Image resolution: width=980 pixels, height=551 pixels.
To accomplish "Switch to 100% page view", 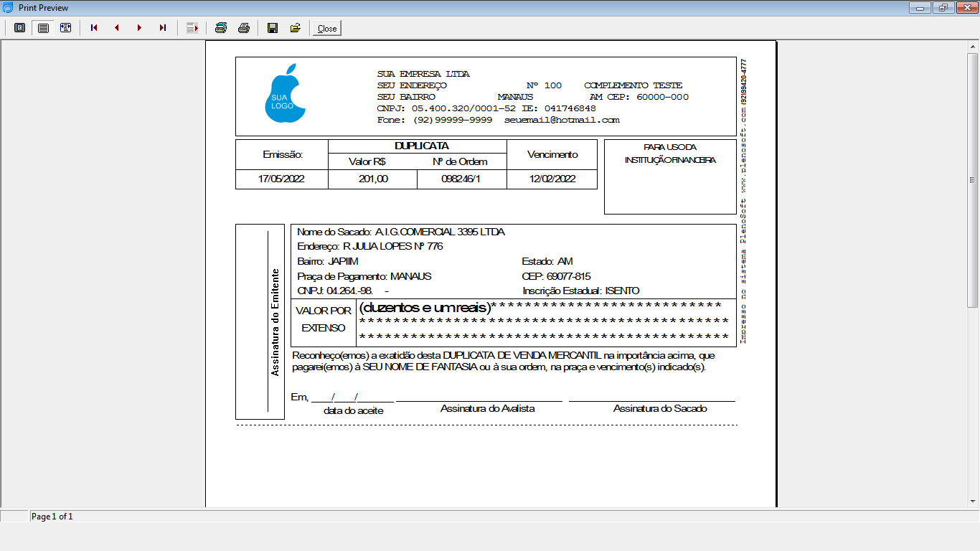I will 43,28.
